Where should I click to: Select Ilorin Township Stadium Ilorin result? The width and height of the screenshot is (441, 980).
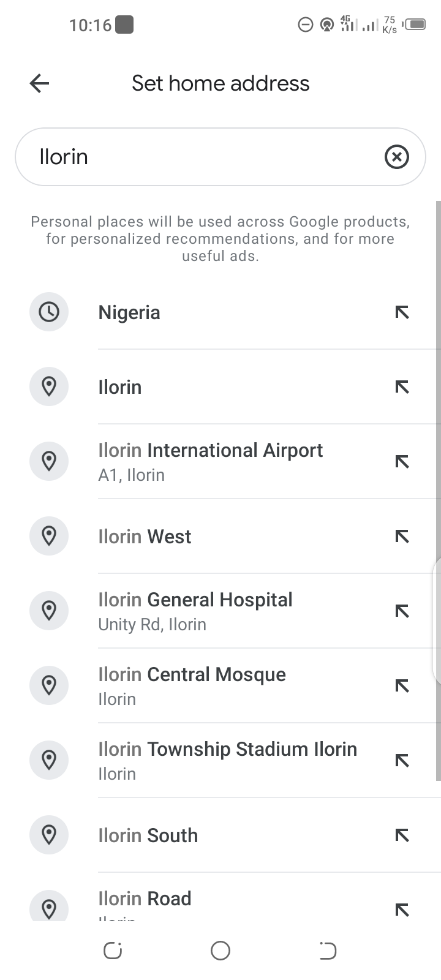pyautogui.click(x=227, y=760)
